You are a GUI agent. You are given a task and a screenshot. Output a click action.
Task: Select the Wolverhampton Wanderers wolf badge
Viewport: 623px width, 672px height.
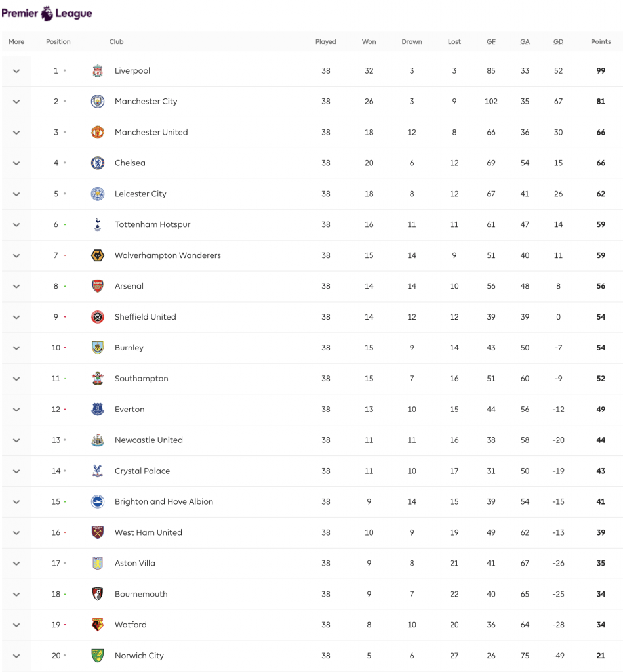point(98,255)
